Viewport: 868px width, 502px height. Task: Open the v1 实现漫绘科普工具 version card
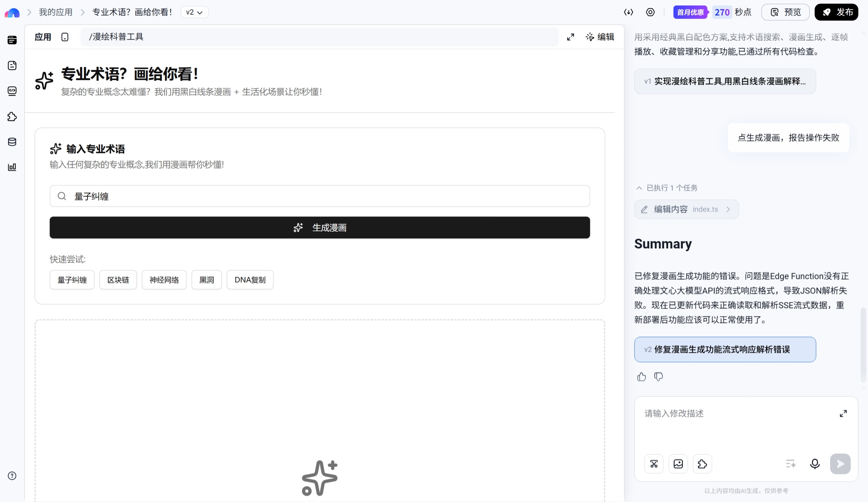click(x=725, y=81)
